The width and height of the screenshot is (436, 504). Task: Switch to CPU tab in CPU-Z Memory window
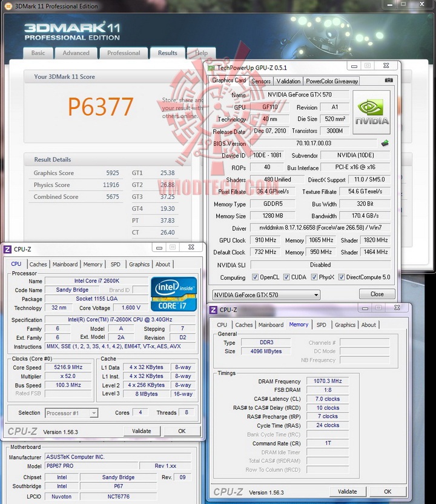(x=222, y=325)
